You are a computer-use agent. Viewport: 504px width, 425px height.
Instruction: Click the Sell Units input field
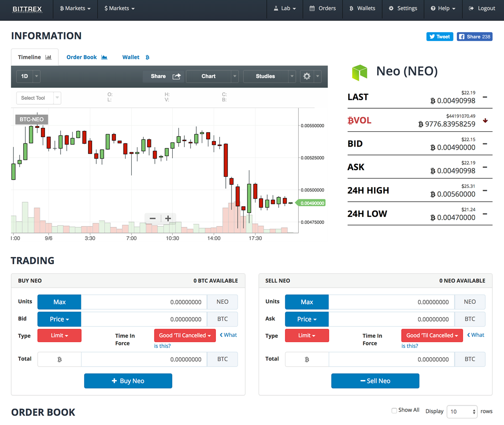click(391, 302)
